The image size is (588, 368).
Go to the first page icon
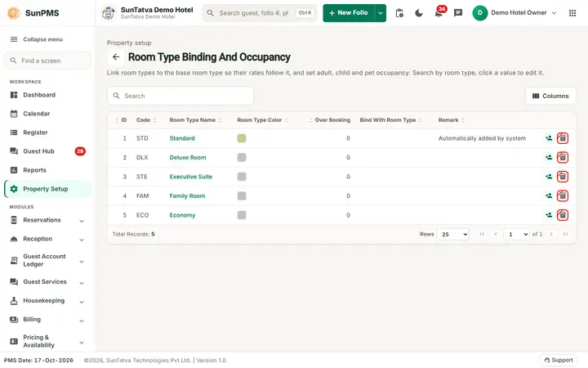tap(482, 235)
